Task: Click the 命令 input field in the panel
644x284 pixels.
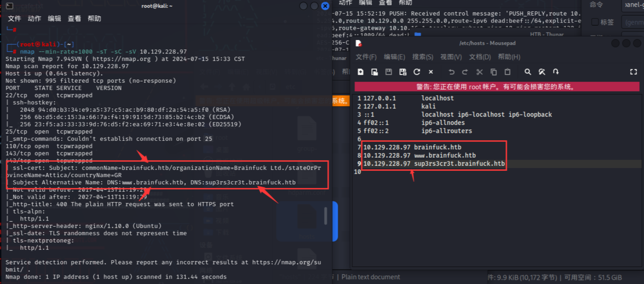Action: [632, 5]
